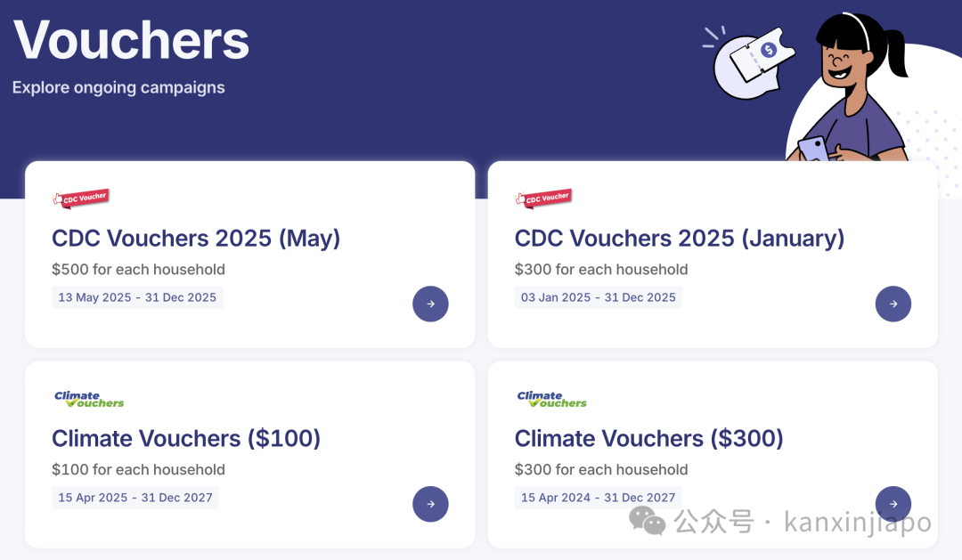Click CDC Voucher logo on the January card
This screenshot has width=962, height=560.
(x=543, y=199)
